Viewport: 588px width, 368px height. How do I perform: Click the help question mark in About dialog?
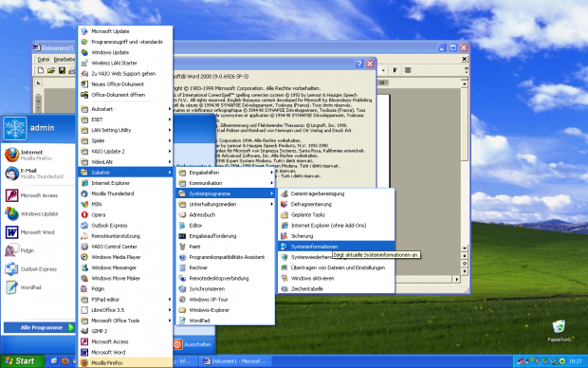click(x=359, y=64)
